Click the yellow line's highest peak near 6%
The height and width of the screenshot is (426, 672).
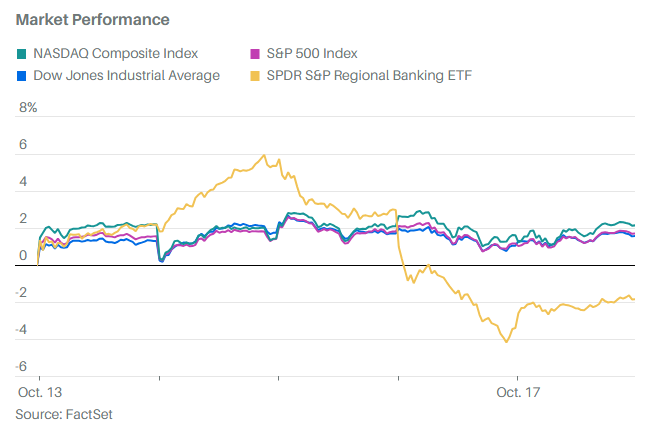(x=263, y=155)
